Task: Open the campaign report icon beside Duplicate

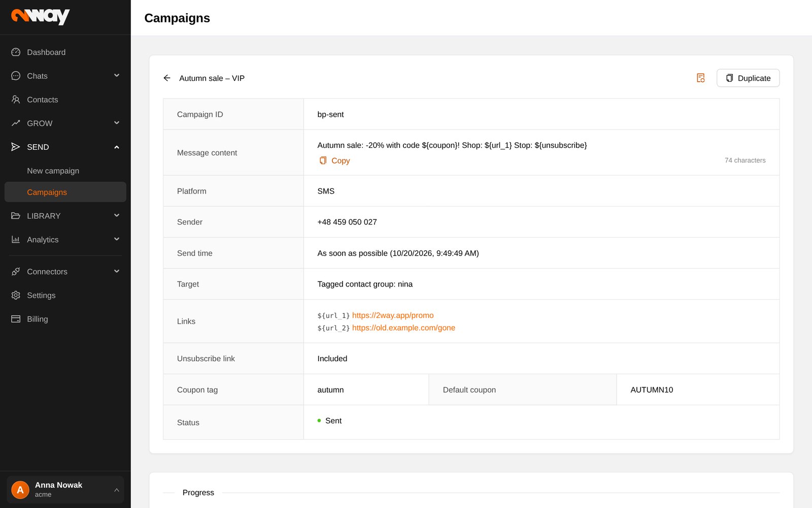Action: tap(701, 78)
